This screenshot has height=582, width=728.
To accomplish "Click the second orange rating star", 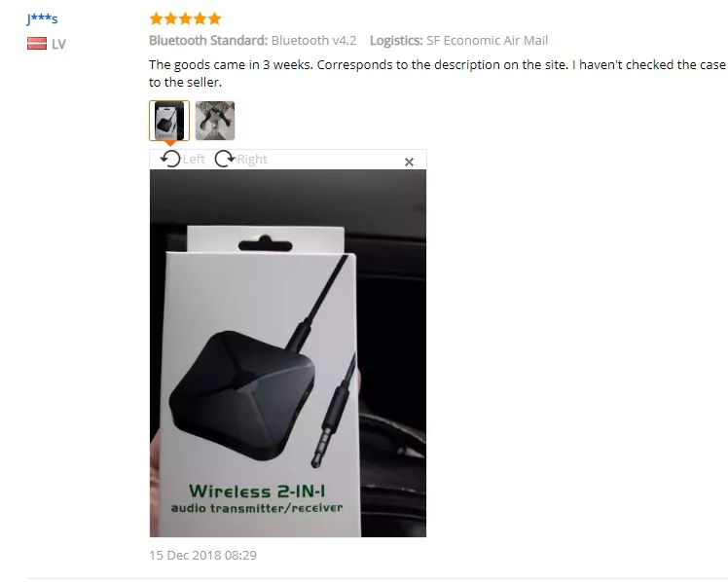I will [171, 18].
